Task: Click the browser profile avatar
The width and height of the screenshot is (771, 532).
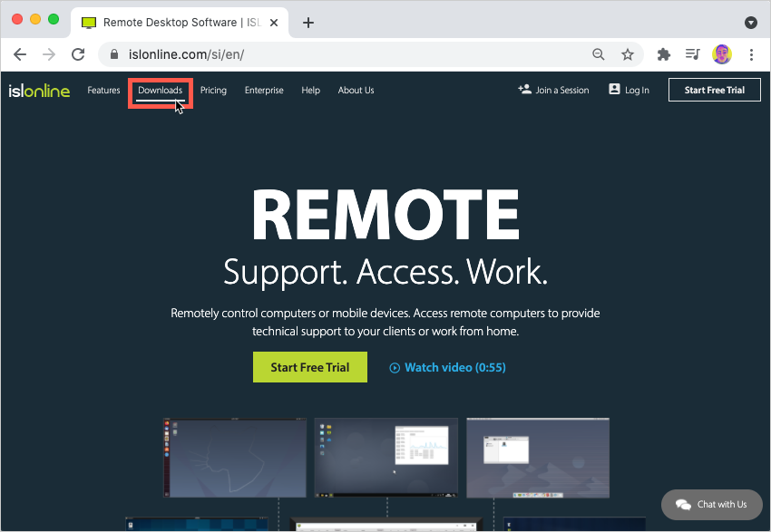Action: point(722,54)
